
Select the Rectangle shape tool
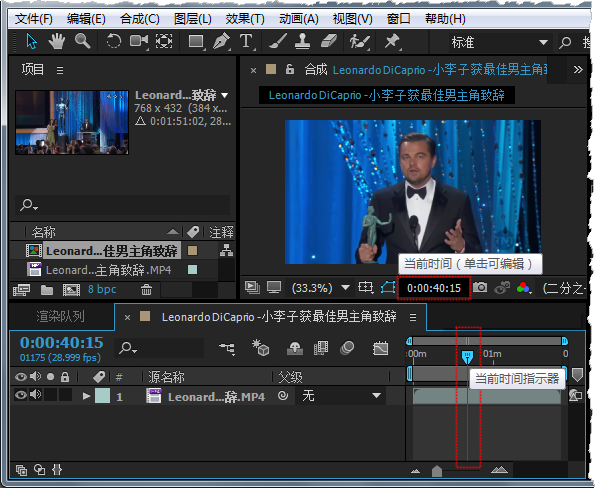coord(196,41)
